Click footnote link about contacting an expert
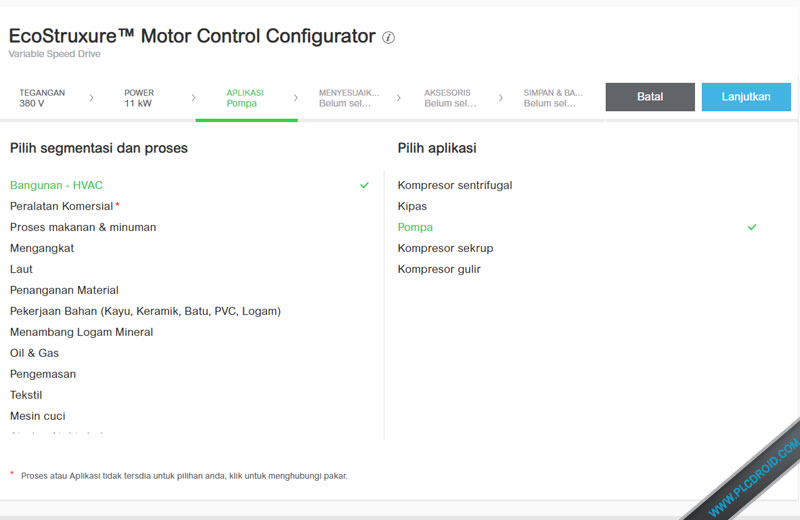Image resolution: width=800 pixels, height=520 pixels. coord(184,476)
